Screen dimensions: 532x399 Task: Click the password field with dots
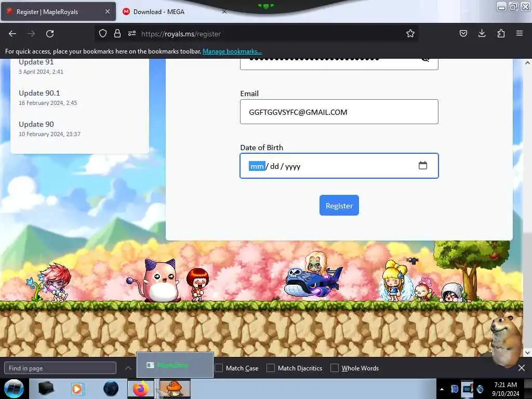339,64
